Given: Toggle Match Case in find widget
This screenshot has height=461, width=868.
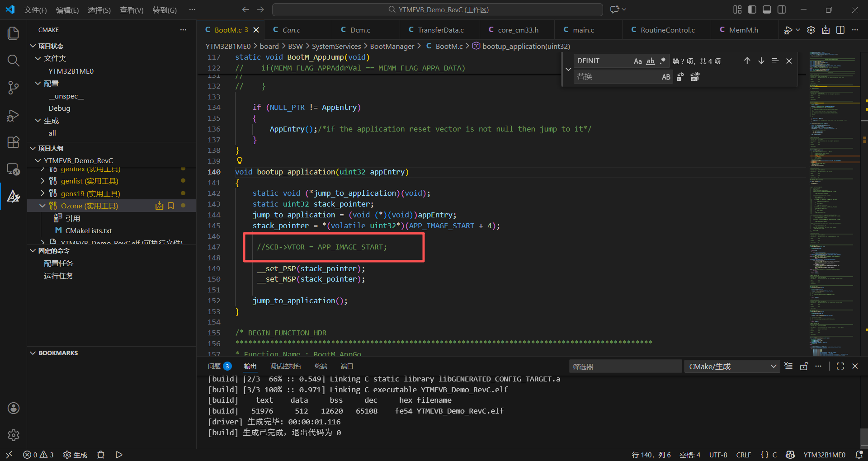Looking at the screenshot, I should tap(637, 61).
